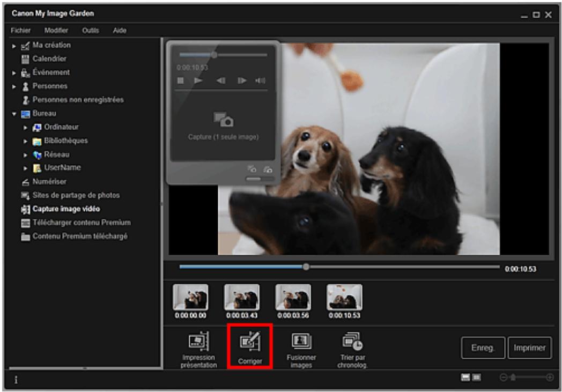Mute the video playback sound
562x392 pixels.
click(x=260, y=80)
